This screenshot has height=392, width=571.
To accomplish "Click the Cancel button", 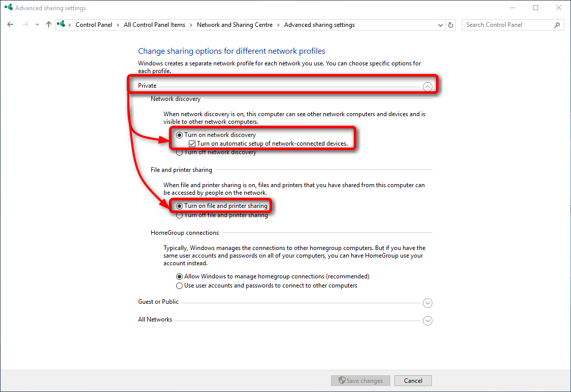I will (413, 380).
